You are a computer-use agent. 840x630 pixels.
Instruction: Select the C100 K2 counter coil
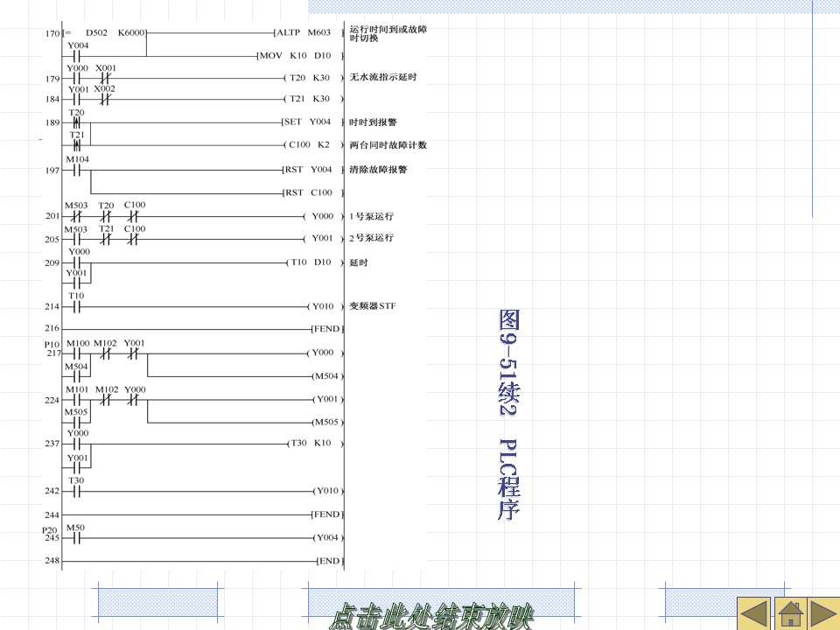pos(311,144)
